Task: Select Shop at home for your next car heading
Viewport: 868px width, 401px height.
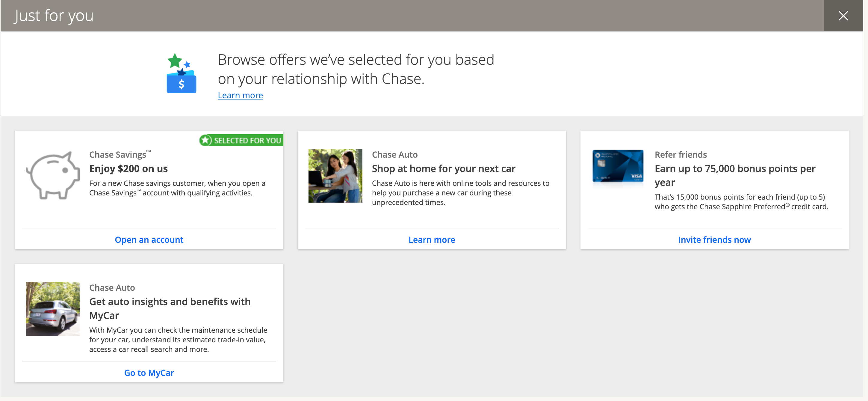Action: tap(443, 168)
